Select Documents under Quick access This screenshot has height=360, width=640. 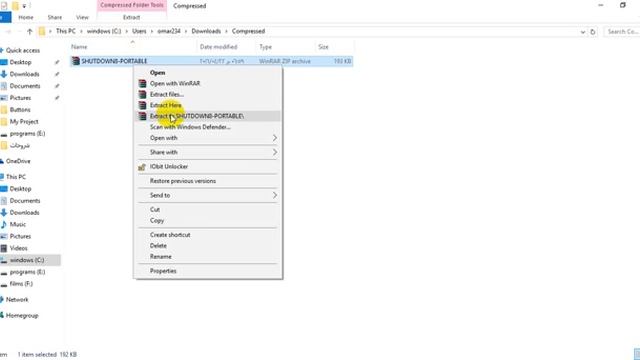point(25,86)
